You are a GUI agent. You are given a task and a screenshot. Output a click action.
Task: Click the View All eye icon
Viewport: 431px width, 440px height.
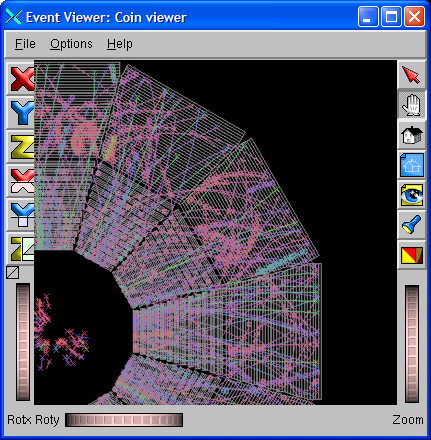click(x=412, y=195)
